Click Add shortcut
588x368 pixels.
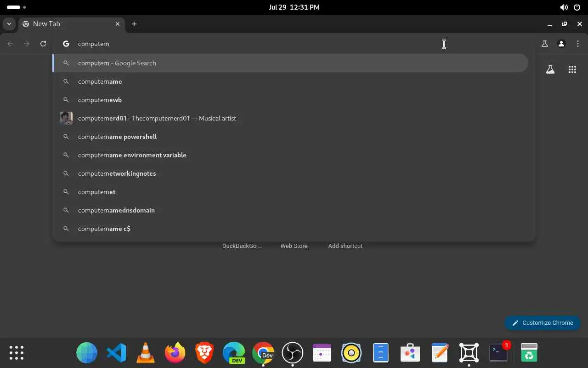click(x=345, y=246)
